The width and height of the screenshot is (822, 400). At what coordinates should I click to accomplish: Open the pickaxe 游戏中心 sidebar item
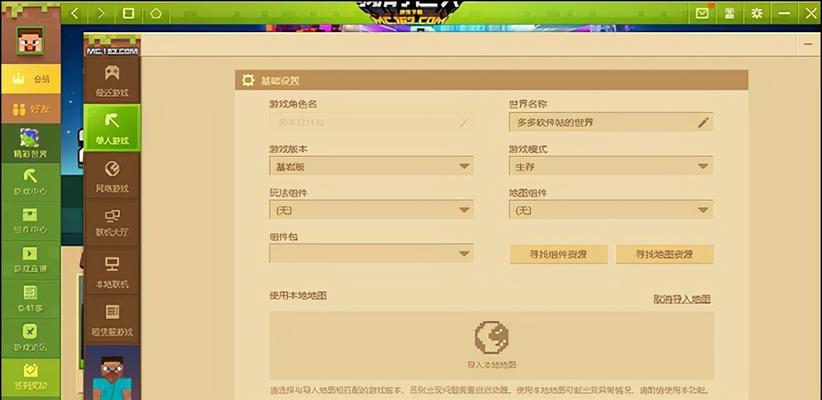[x=30, y=182]
